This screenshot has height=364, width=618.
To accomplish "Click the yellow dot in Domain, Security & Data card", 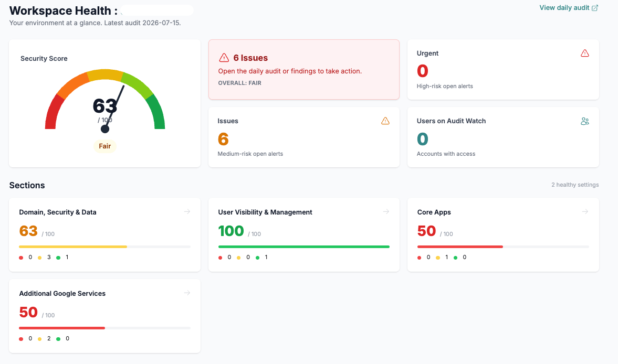I will pyautogui.click(x=40, y=258).
